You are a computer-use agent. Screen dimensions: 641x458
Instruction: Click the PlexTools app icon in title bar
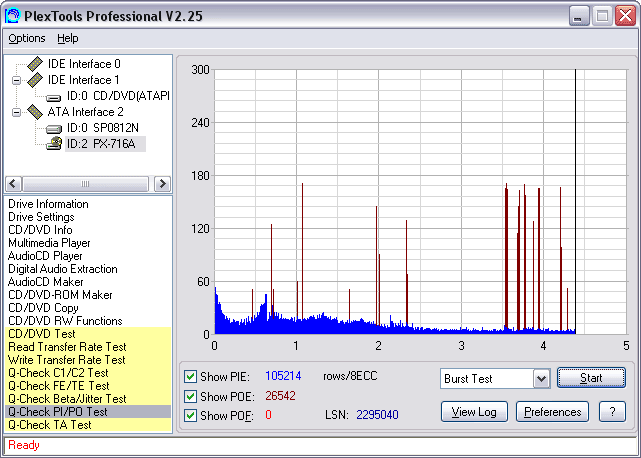tap(12, 16)
